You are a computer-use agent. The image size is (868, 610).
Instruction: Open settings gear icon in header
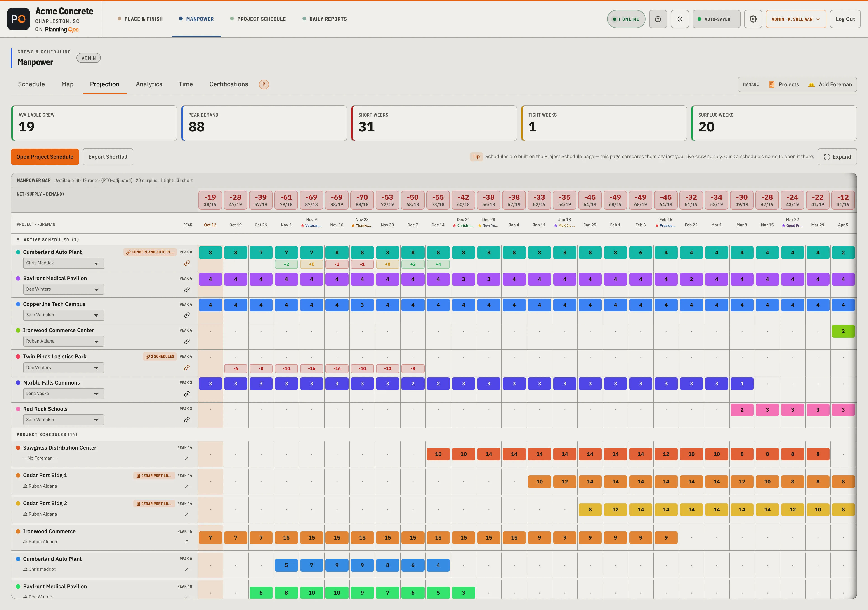753,19
